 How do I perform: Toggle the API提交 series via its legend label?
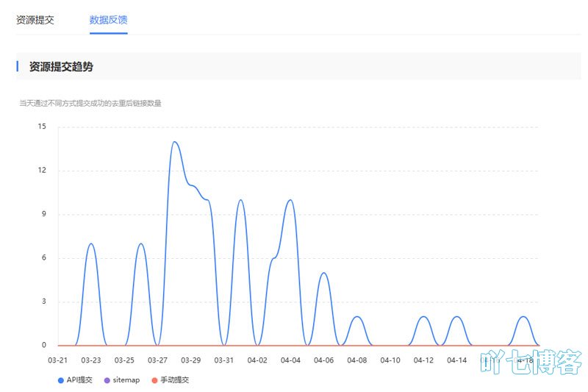click(79, 380)
